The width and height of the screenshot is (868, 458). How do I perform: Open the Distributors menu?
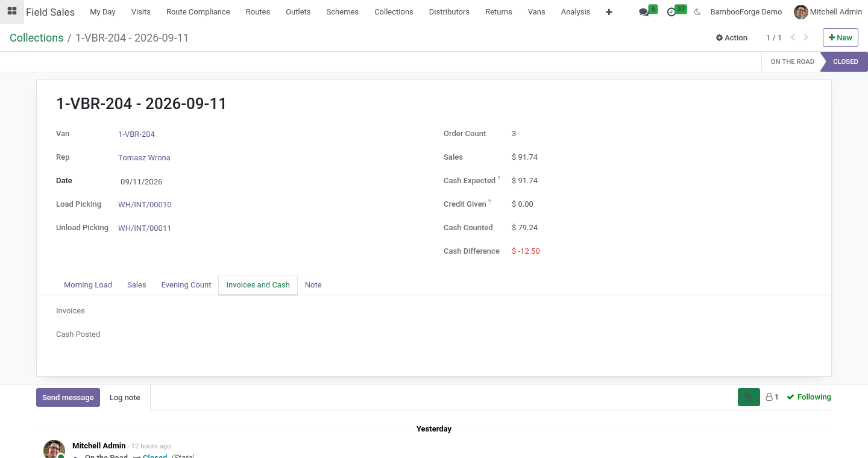pyautogui.click(x=449, y=12)
